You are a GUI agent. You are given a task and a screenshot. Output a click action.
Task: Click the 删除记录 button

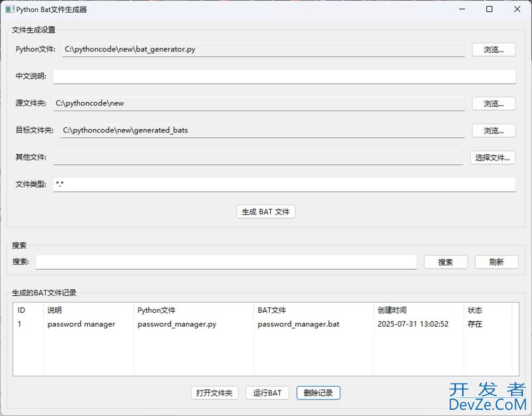318,393
